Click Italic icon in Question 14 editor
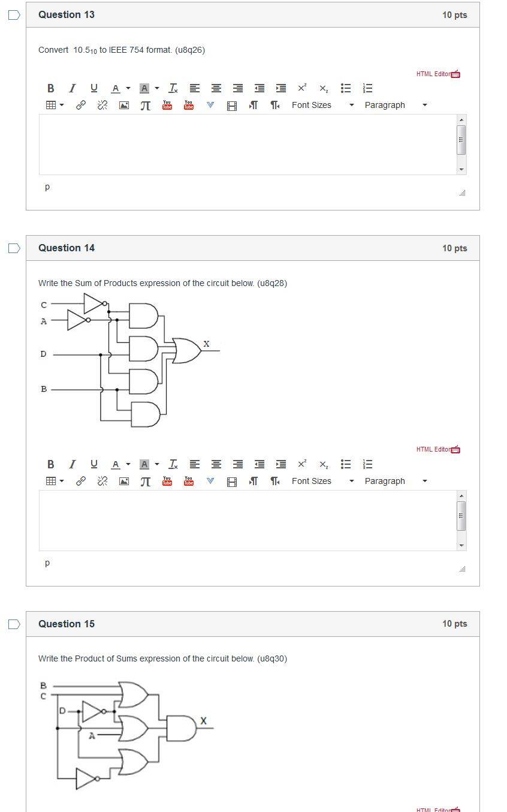507x812 pixels. (73, 464)
